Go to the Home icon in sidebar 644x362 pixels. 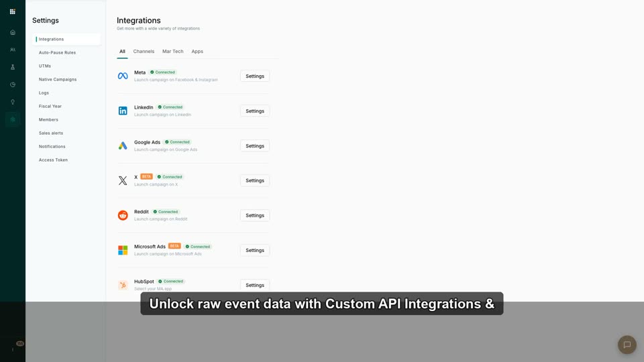(13, 32)
